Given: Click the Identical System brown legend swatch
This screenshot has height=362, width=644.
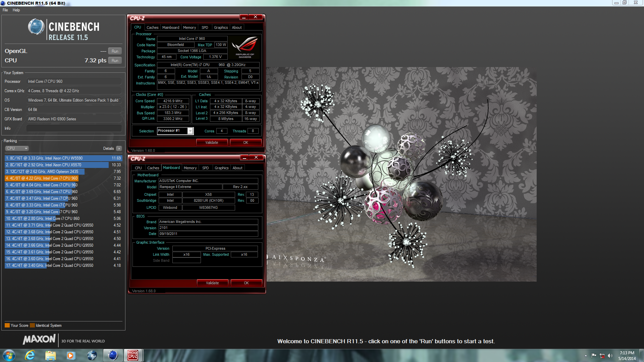Looking at the screenshot, I should coord(32,325).
